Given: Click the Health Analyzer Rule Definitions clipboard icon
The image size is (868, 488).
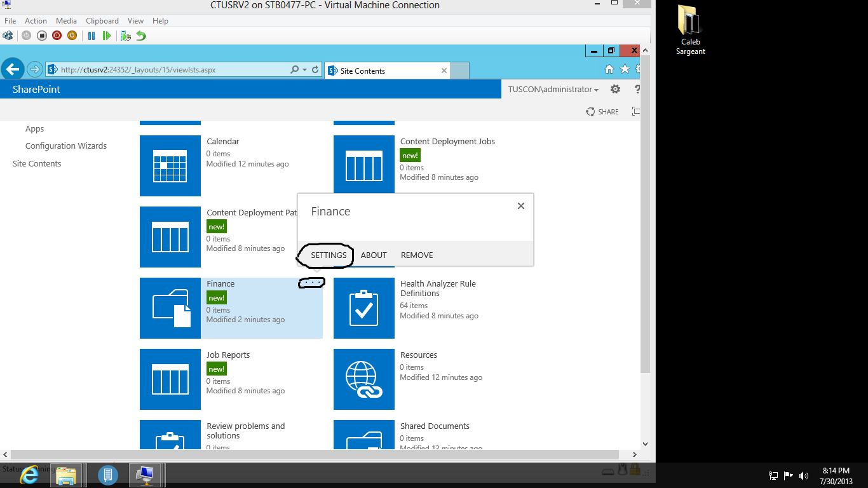Looking at the screenshot, I should point(364,308).
